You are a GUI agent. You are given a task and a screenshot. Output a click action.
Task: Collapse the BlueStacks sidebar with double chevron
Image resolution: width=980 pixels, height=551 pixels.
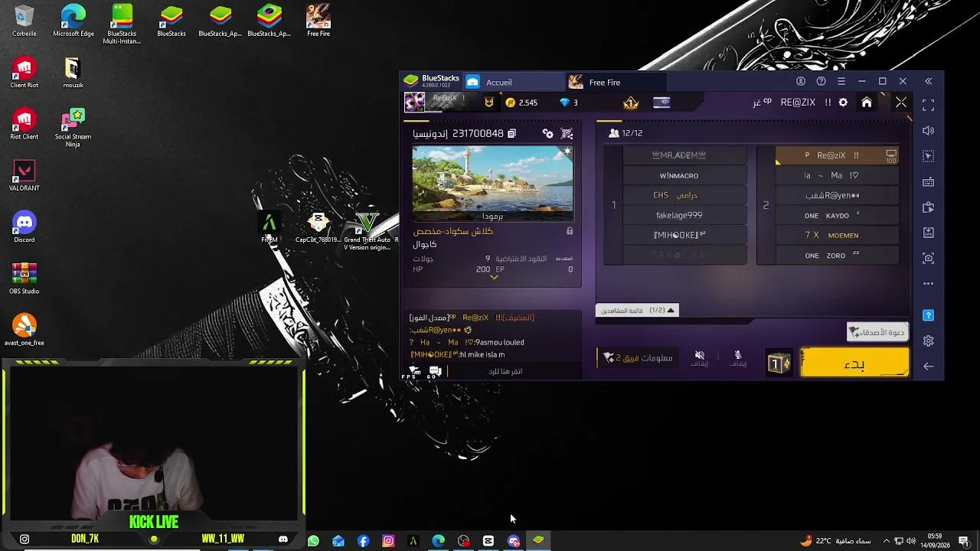928,81
